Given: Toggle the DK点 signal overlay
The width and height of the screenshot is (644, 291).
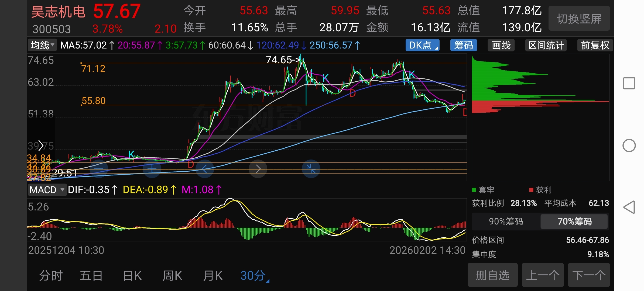Looking at the screenshot, I should pyautogui.click(x=422, y=45).
